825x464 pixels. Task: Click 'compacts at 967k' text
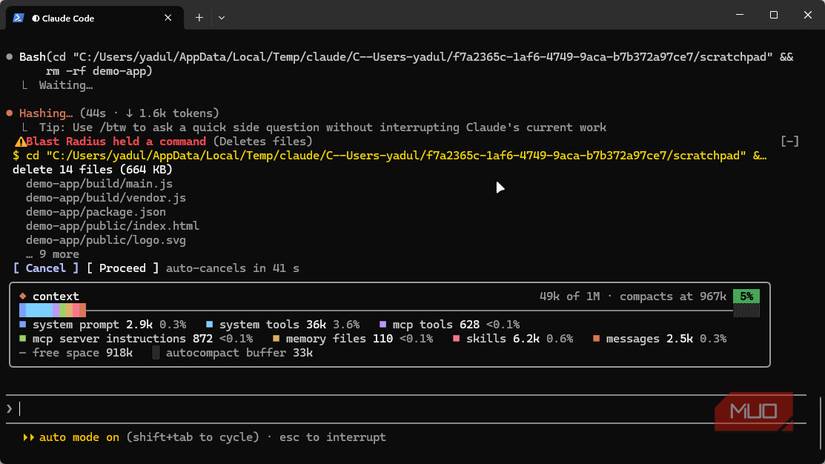tap(673, 296)
